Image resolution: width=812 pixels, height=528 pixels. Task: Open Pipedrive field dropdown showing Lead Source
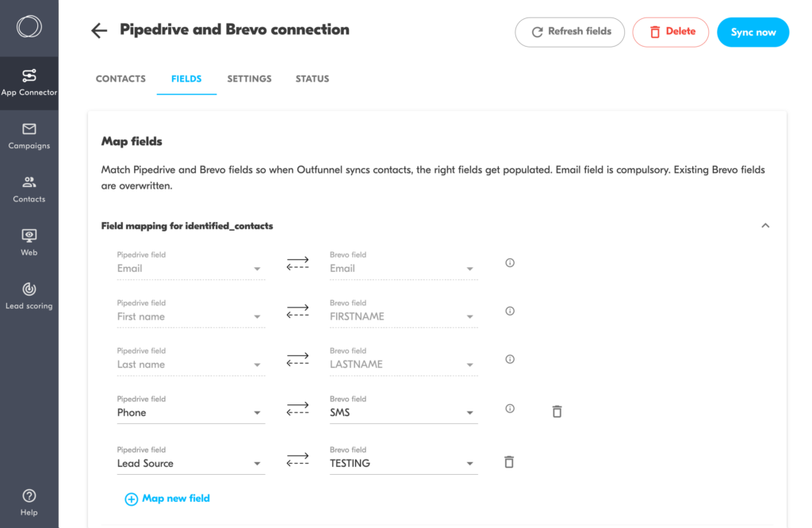point(190,464)
